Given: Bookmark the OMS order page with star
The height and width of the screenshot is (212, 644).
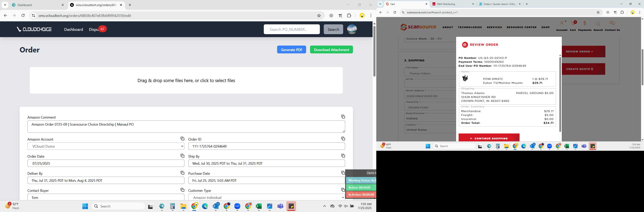Looking at the screenshot, I should 319,16.
